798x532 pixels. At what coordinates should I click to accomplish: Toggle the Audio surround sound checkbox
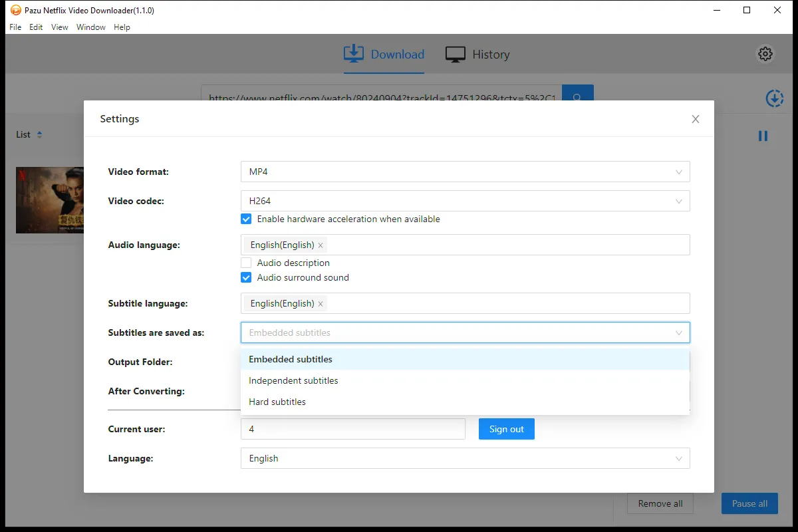pos(246,277)
